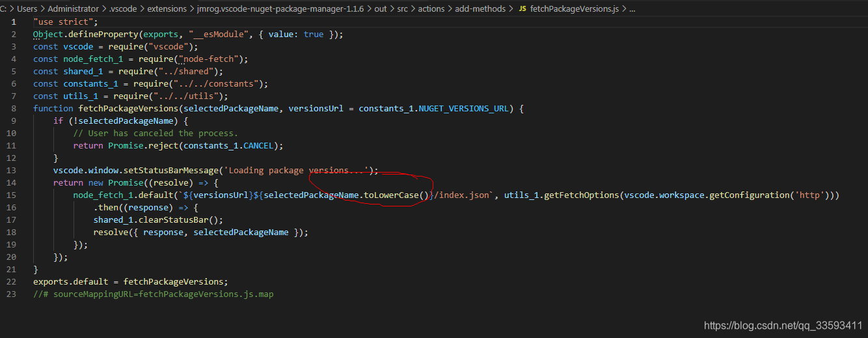868x338 pixels.
Task: Select fetchPackageVersions.js in the breadcrumb
Action: pos(575,9)
